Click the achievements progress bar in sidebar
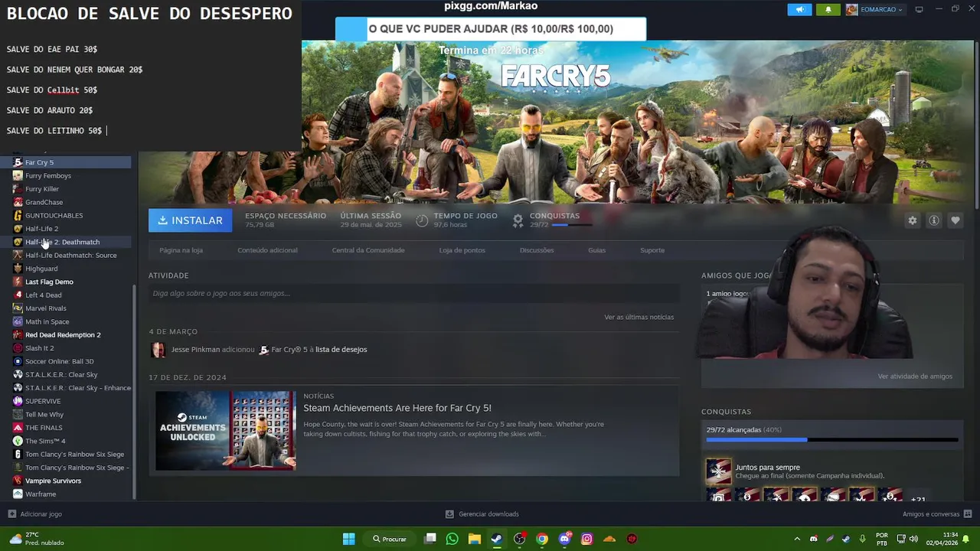The image size is (980, 551). point(832,440)
